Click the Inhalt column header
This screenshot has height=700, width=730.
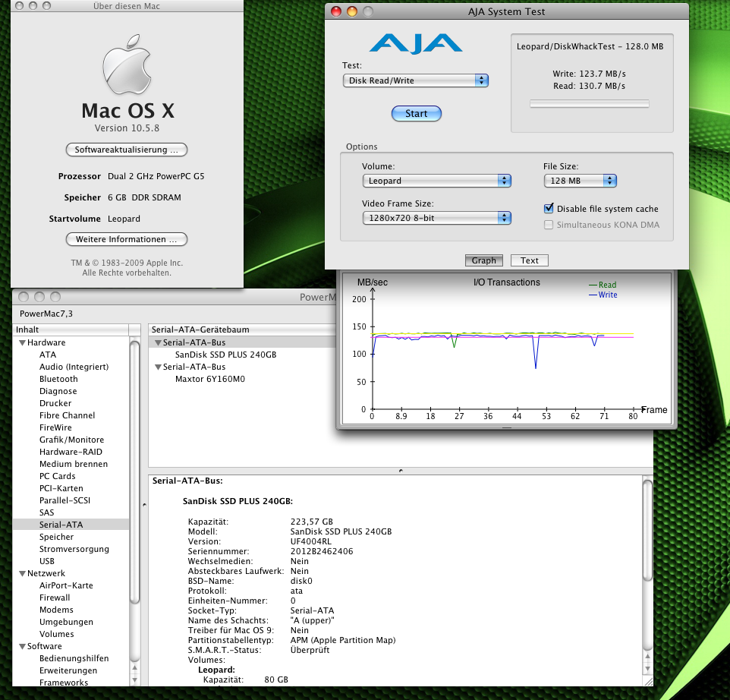(71, 330)
